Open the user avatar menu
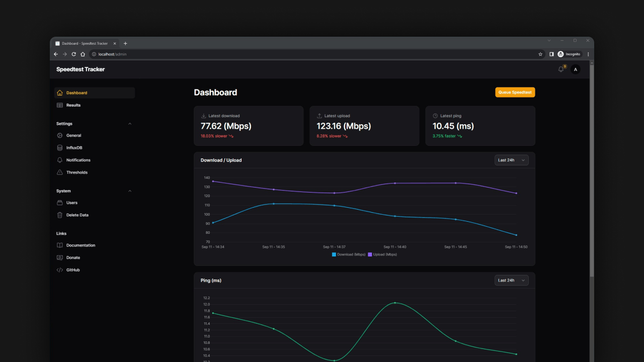 576,69
